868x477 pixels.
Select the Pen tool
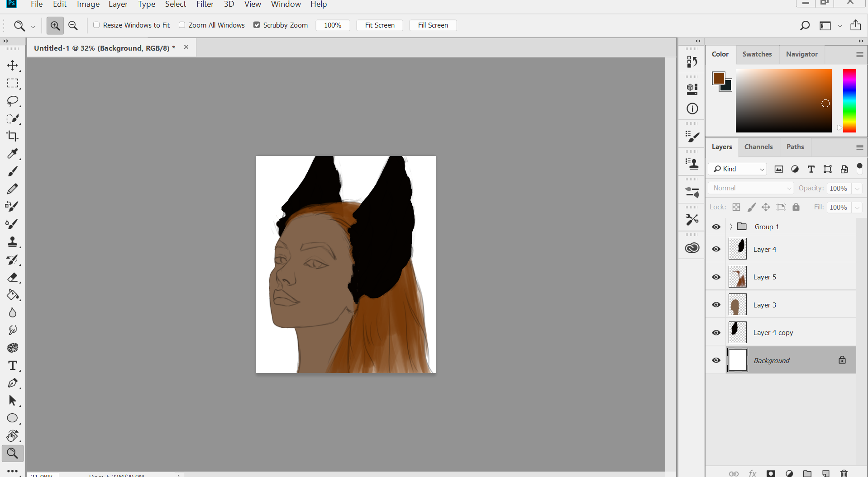click(x=12, y=383)
